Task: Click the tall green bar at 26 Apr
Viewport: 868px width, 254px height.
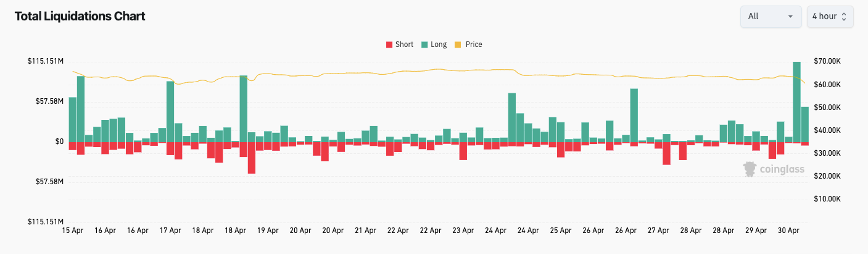Action: pos(634,116)
